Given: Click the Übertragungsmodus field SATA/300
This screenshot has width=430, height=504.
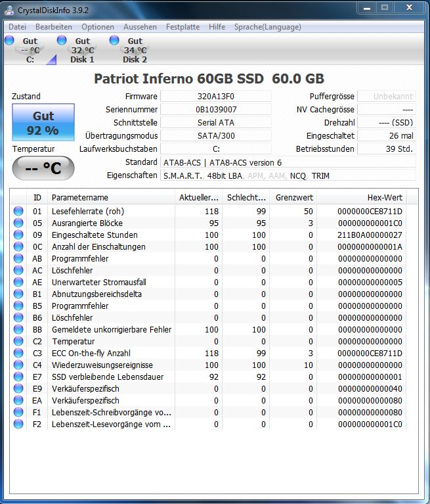Looking at the screenshot, I should point(216,135).
